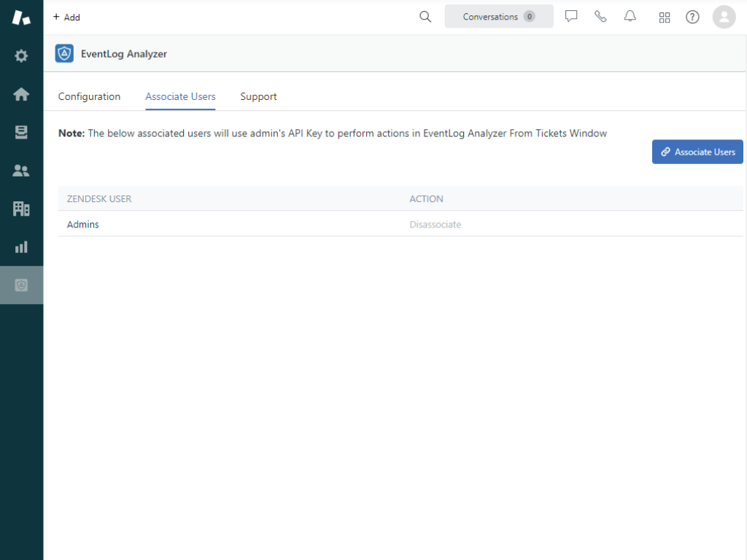Switch to the Configuration tab
Viewport: 747px width, 560px height.
[89, 96]
